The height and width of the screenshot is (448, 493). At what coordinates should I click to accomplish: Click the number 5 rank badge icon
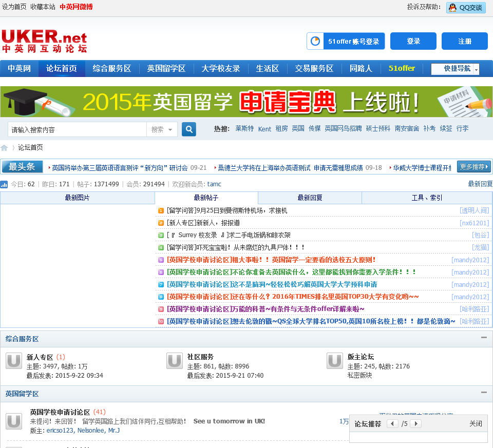pos(161,260)
